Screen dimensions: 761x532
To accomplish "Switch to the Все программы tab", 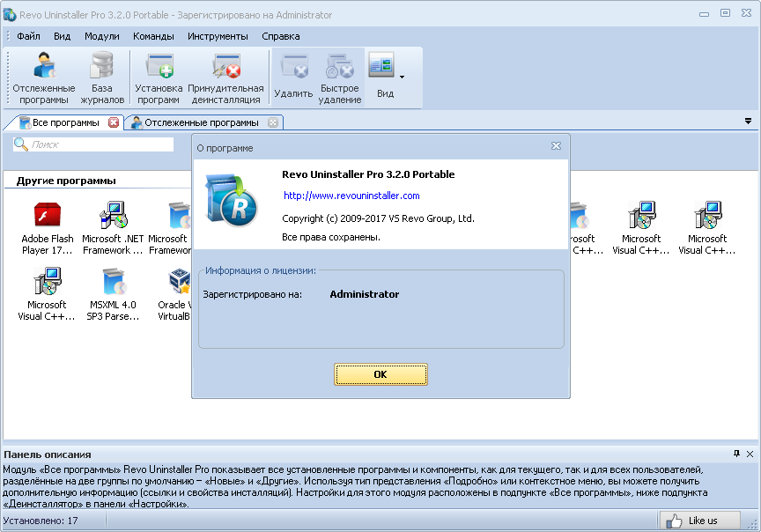I will [x=65, y=122].
